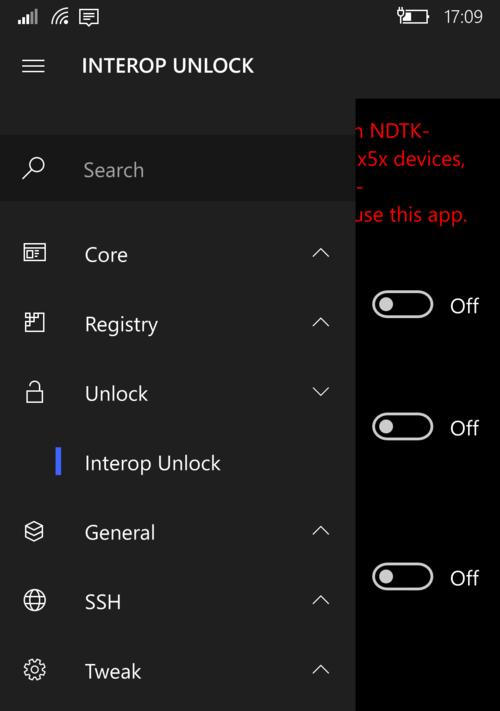500x711 pixels.
Task: Select the Registry section icon
Action: 34,323
